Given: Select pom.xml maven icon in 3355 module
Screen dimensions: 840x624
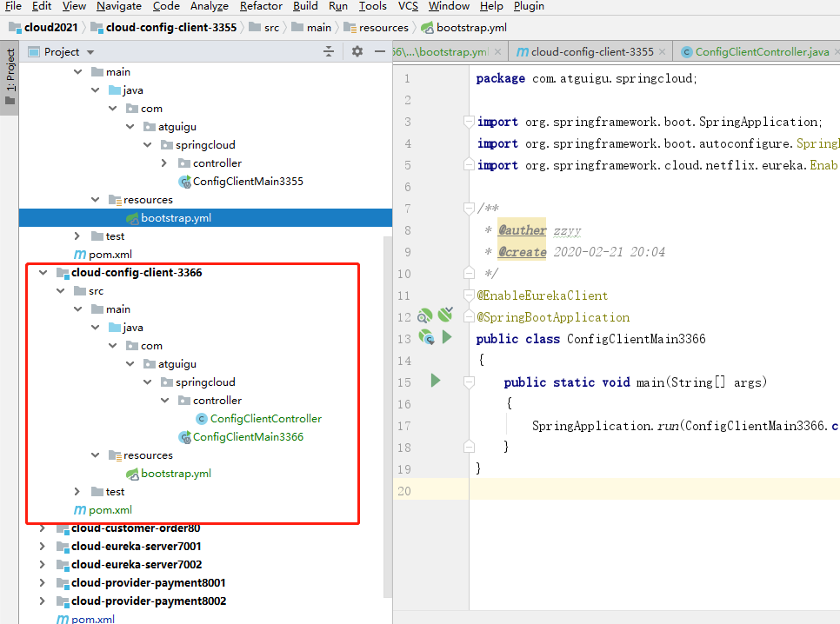Looking at the screenshot, I should tap(80, 255).
